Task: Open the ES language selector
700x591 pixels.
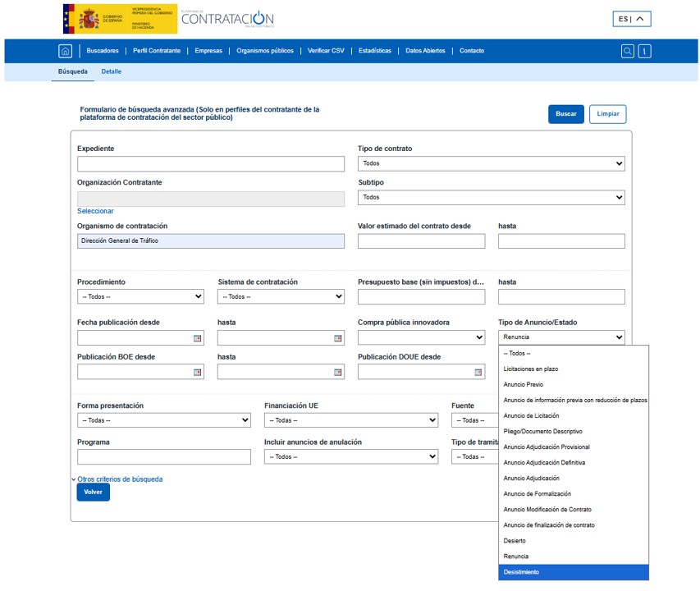Action: [631, 19]
